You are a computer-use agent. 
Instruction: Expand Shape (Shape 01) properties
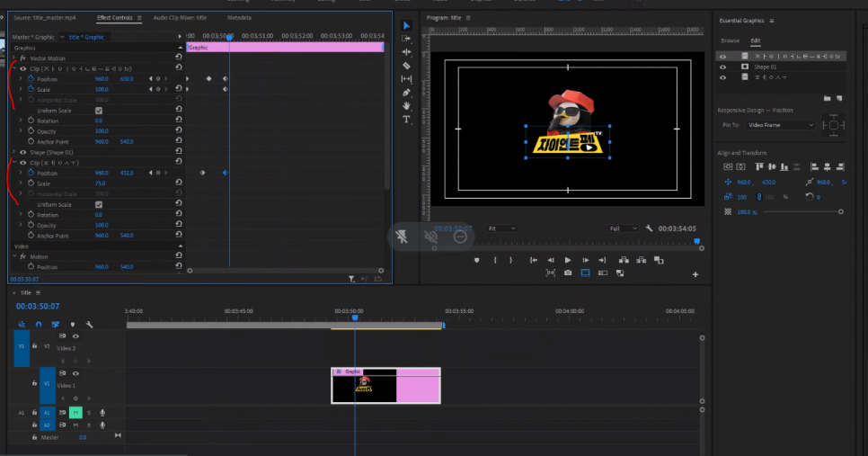[14, 152]
